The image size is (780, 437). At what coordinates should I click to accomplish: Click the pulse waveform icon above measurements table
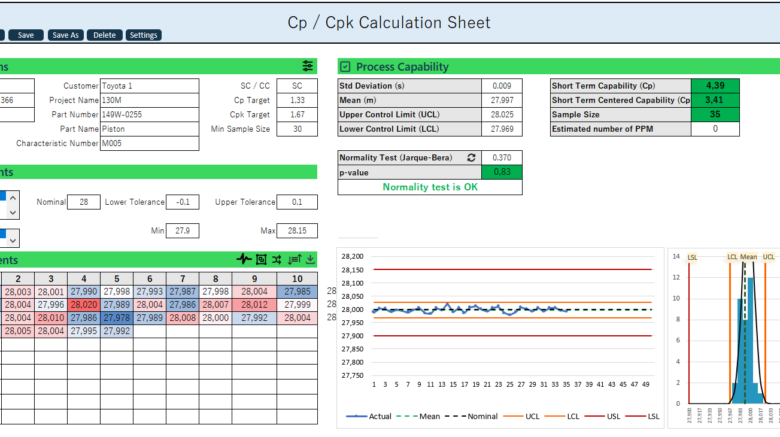point(244,259)
